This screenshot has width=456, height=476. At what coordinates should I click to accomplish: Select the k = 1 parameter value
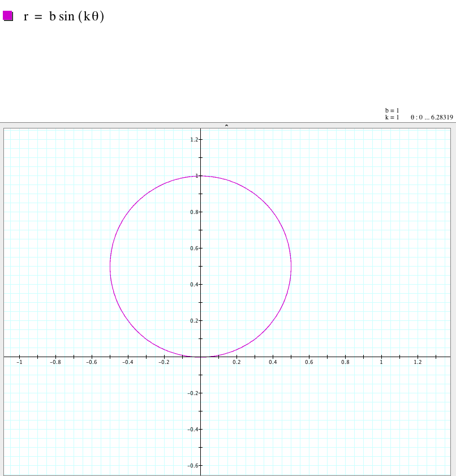[x=392, y=117]
